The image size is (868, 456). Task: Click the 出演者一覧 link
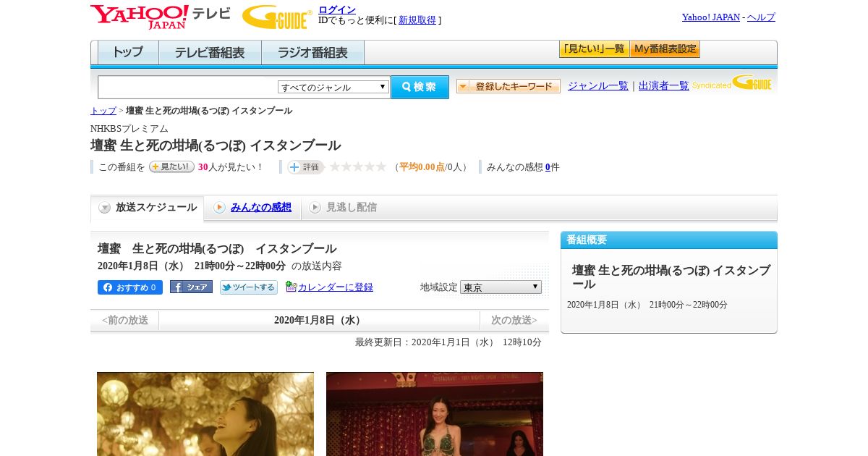664,86
